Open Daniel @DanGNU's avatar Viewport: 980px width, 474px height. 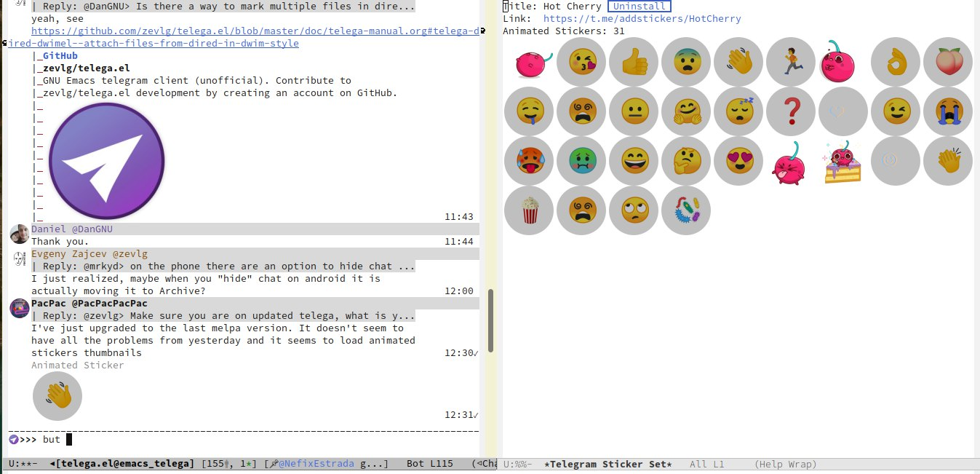tap(20, 234)
